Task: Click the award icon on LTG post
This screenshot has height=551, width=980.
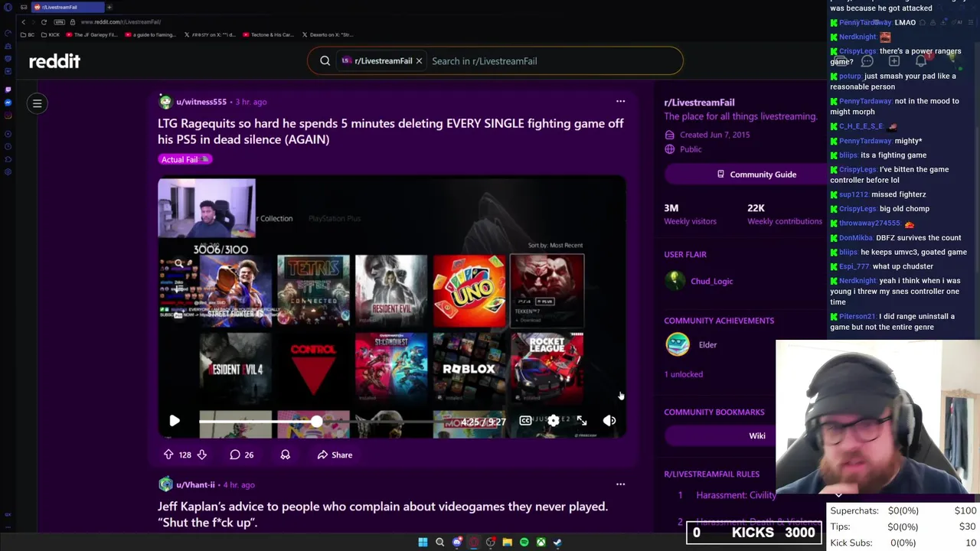Action: tap(285, 455)
